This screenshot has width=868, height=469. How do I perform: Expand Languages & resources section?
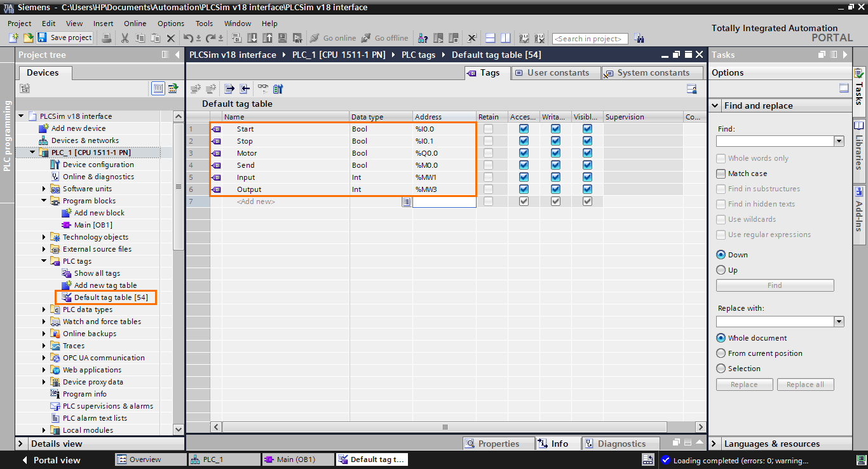pyautogui.click(x=715, y=444)
